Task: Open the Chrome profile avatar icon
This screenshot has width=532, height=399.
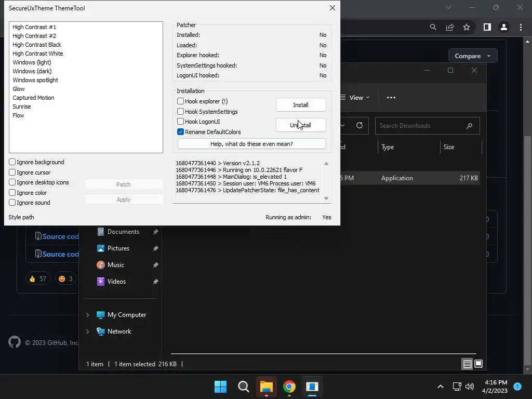Action: [504, 27]
